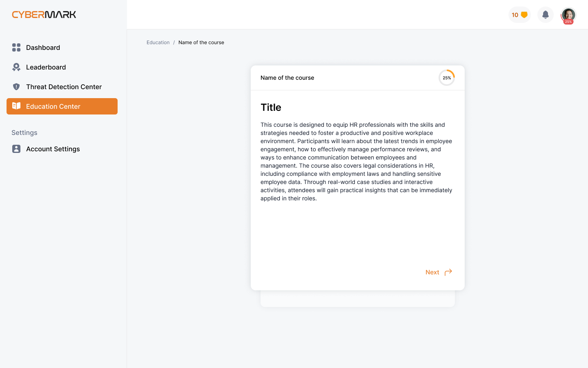Open the Leaderboard menu item

pyautogui.click(x=46, y=67)
